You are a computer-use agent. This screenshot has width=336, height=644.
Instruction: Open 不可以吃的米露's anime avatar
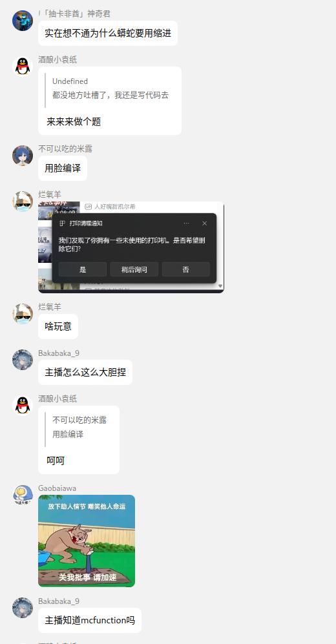tap(23, 155)
